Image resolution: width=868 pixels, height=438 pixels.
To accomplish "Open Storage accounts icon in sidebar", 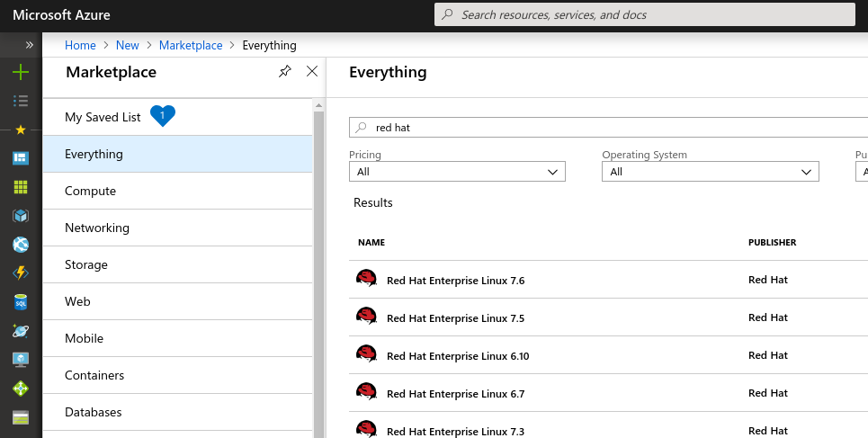I will click(x=21, y=417).
